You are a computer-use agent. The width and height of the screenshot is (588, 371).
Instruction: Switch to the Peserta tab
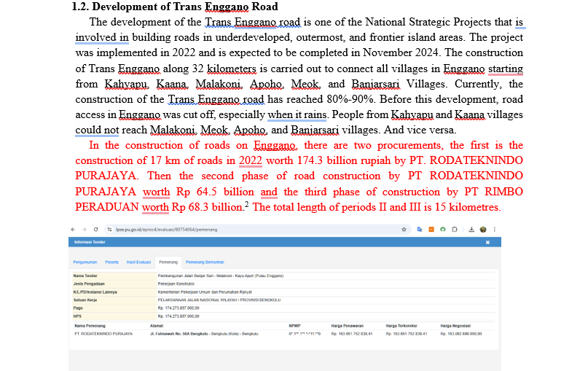(x=111, y=262)
